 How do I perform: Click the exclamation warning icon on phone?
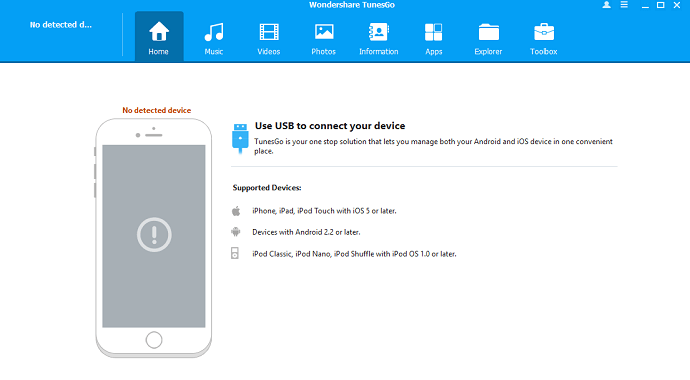click(x=154, y=234)
